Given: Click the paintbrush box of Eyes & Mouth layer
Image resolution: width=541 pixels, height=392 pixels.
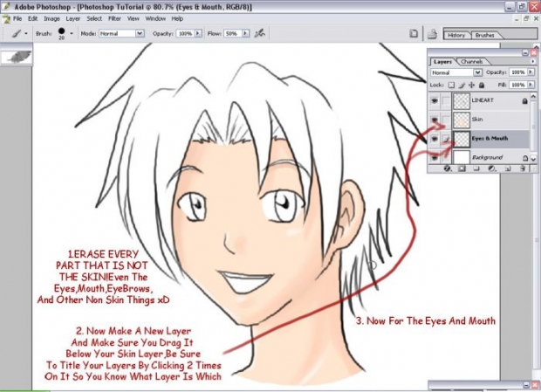Looking at the screenshot, I should (446, 139).
